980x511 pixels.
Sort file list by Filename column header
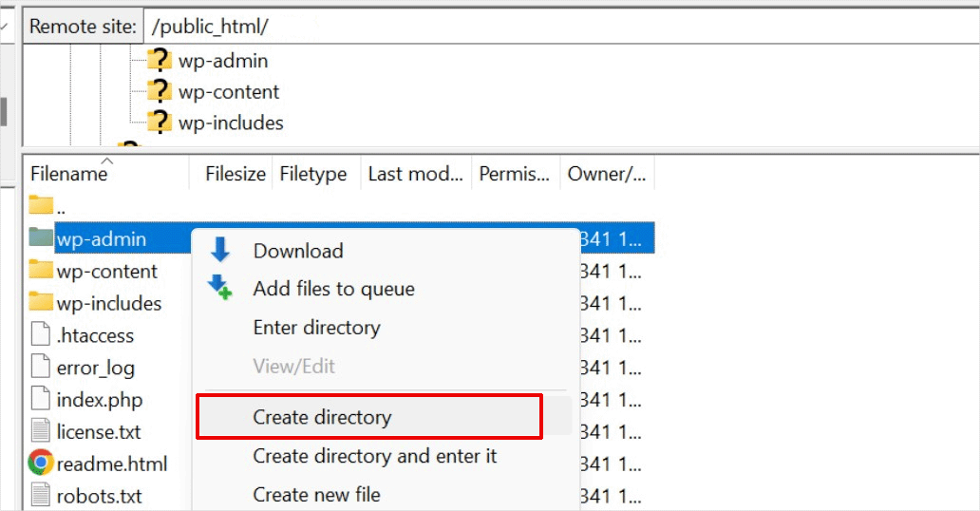pyautogui.click(x=68, y=174)
